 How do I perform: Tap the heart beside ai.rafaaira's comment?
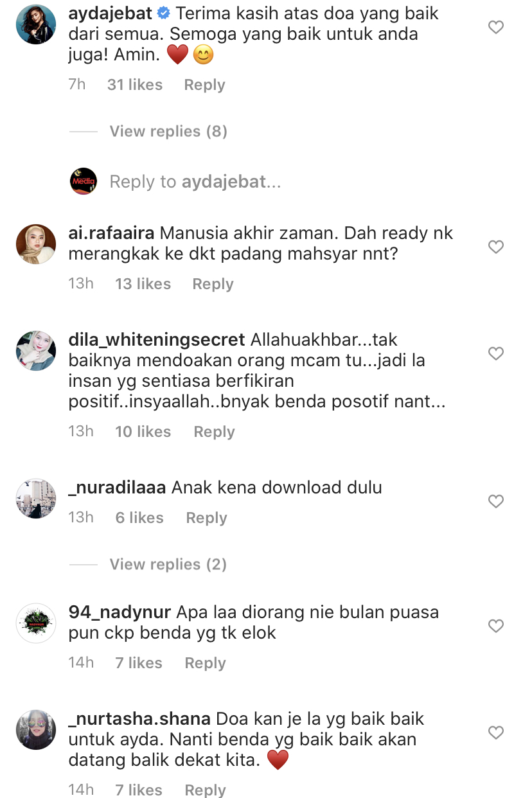click(495, 247)
